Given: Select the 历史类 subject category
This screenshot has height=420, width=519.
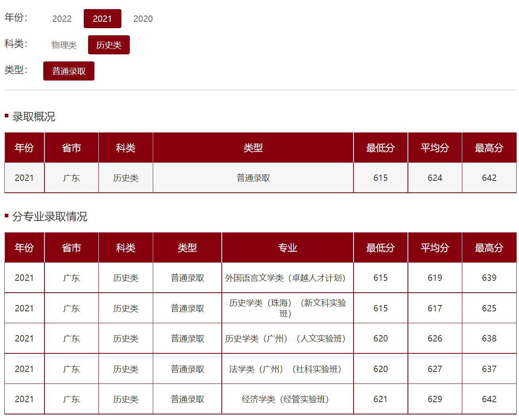Looking at the screenshot, I should [x=109, y=45].
